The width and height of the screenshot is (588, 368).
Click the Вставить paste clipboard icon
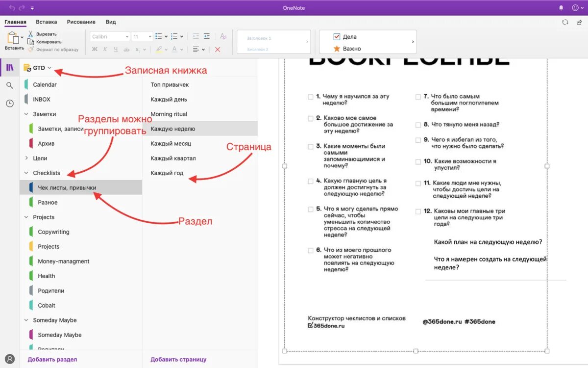click(x=13, y=38)
